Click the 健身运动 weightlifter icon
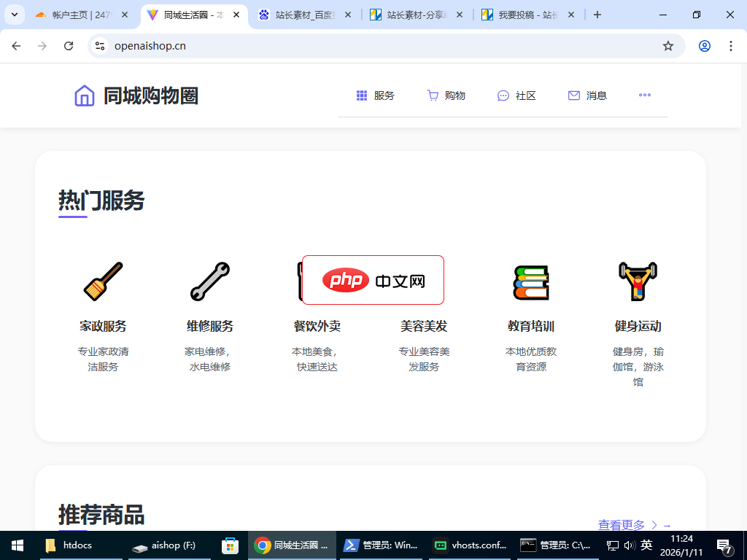Screen dimensions: 747x560 pyautogui.click(x=638, y=281)
